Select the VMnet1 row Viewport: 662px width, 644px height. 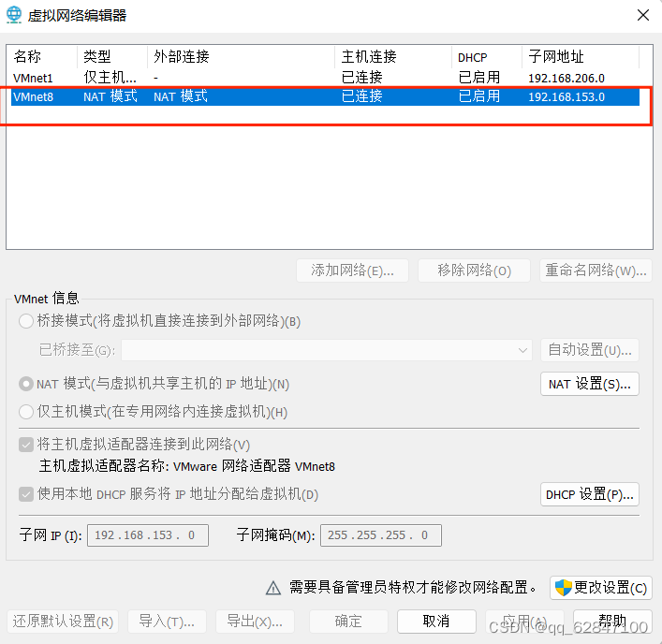pos(325,78)
